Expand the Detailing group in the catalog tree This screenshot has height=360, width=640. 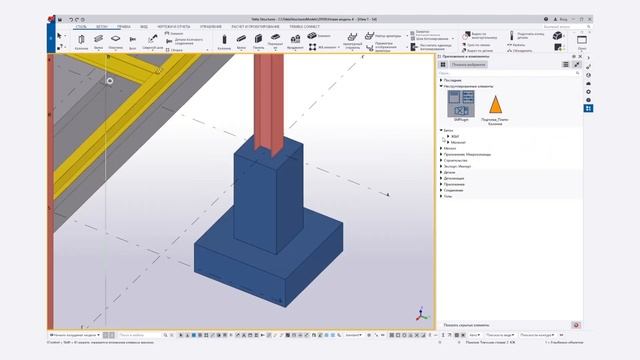441,178
